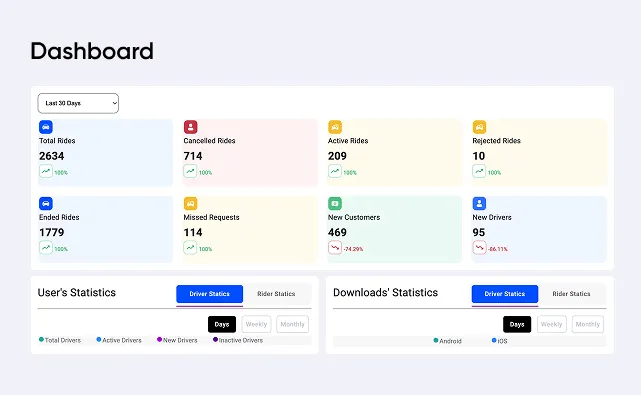Viewport: 641px width, 395px height.
Task: Choose Days view in User's Statistics
Action: tap(222, 324)
